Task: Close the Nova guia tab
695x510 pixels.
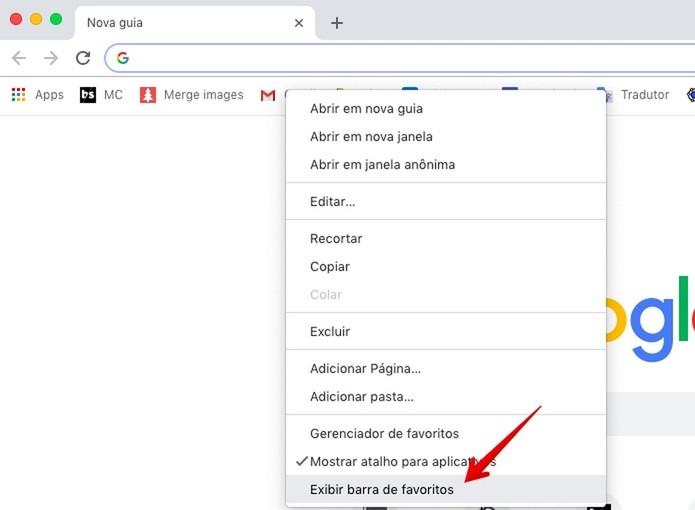Action: point(299,23)
